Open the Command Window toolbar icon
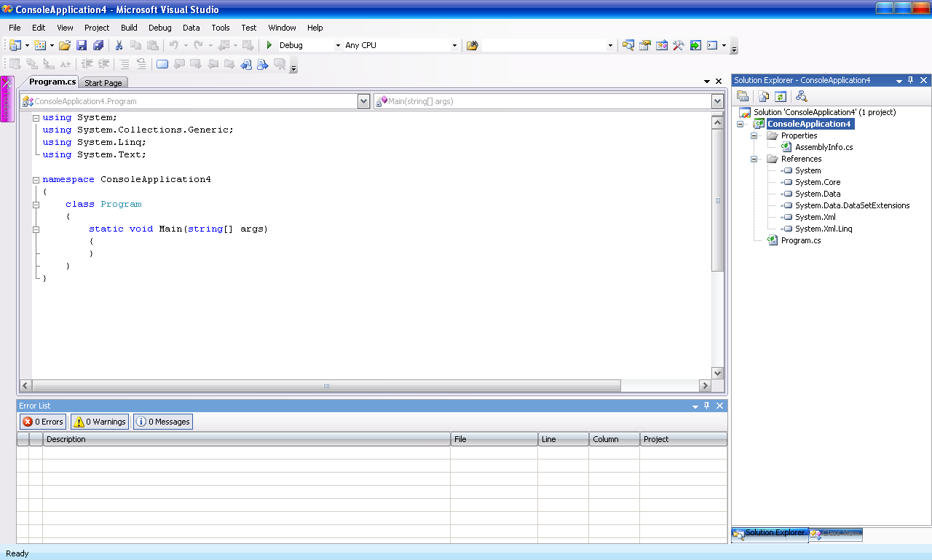Viewport: 932px width, 560px height. (712, 45)
